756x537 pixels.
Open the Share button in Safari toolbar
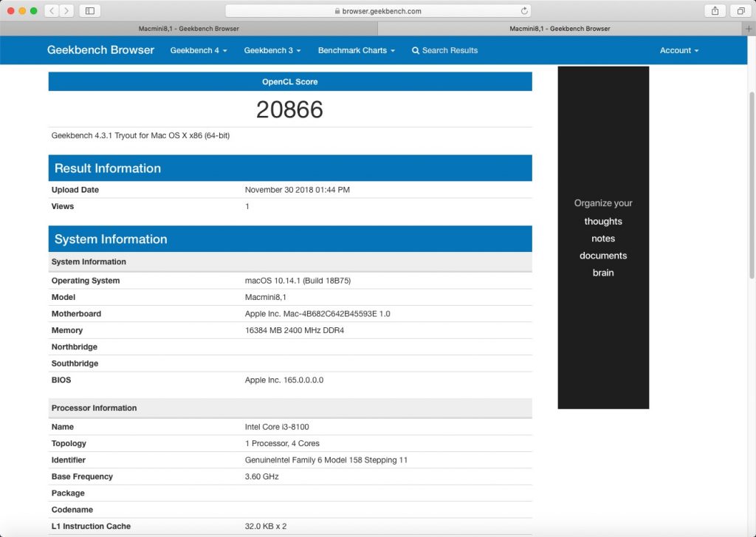click(715, 10)
